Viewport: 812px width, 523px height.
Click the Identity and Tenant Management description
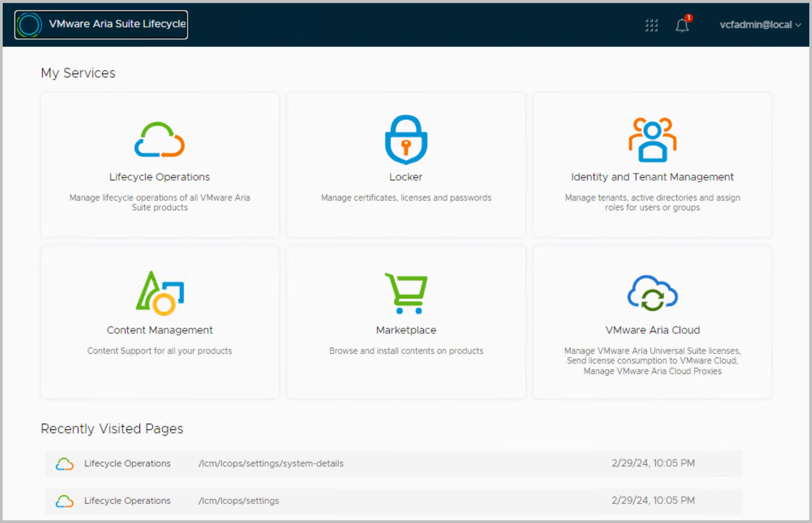coord(652,203)
